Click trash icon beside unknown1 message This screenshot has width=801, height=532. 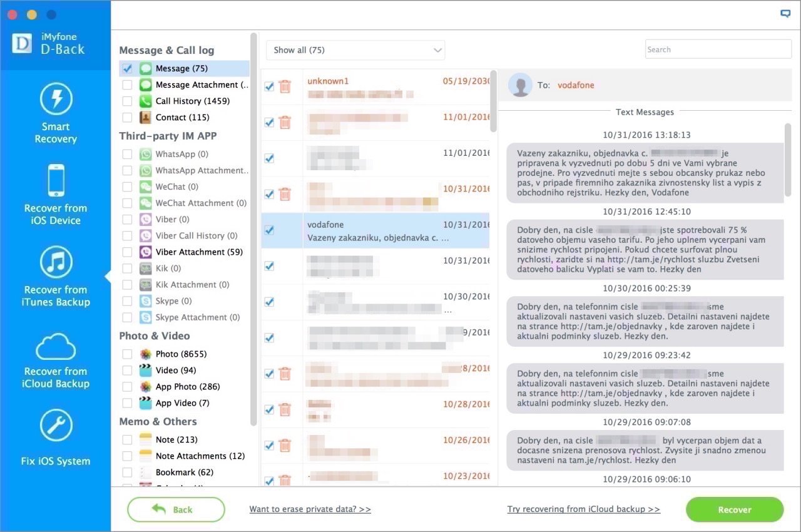coord(285,86)
